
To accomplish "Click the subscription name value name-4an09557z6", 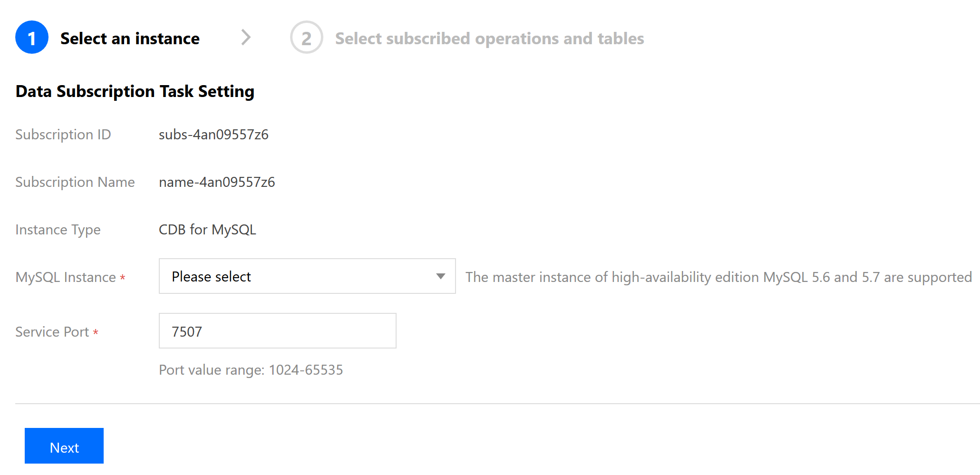I will coord(217,182).
